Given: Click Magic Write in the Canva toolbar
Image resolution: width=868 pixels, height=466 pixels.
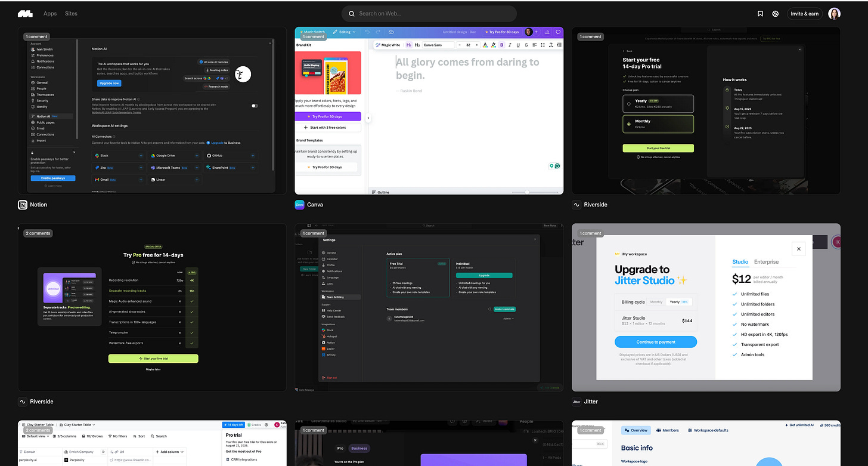Looking at the screenshot, I should coord(388,45).
